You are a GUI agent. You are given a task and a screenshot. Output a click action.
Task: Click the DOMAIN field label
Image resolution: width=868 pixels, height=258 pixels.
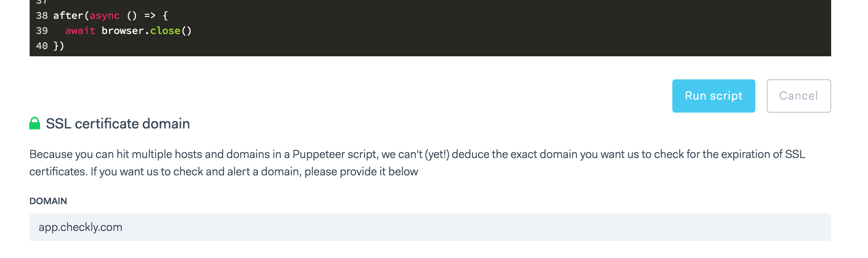[x=48, y=201]
